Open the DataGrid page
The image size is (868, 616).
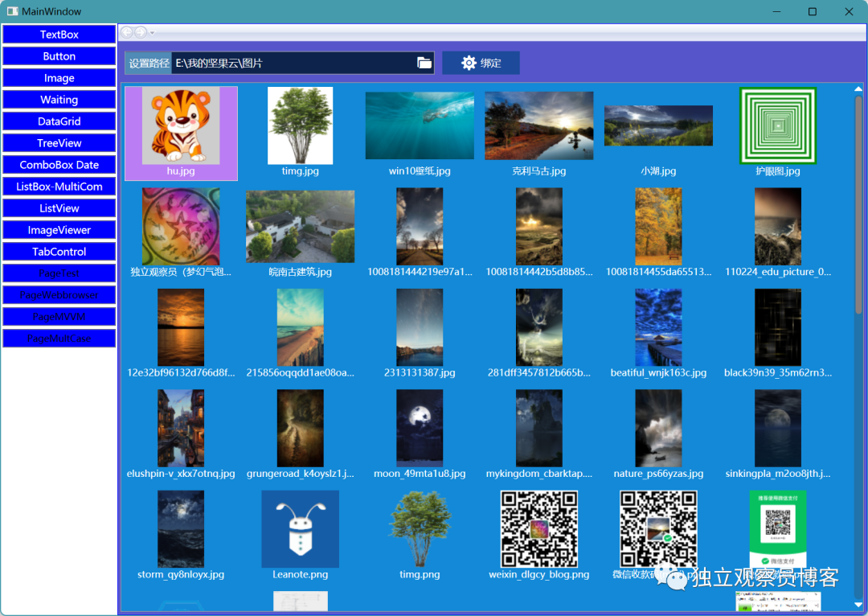[x=59, y=121]
